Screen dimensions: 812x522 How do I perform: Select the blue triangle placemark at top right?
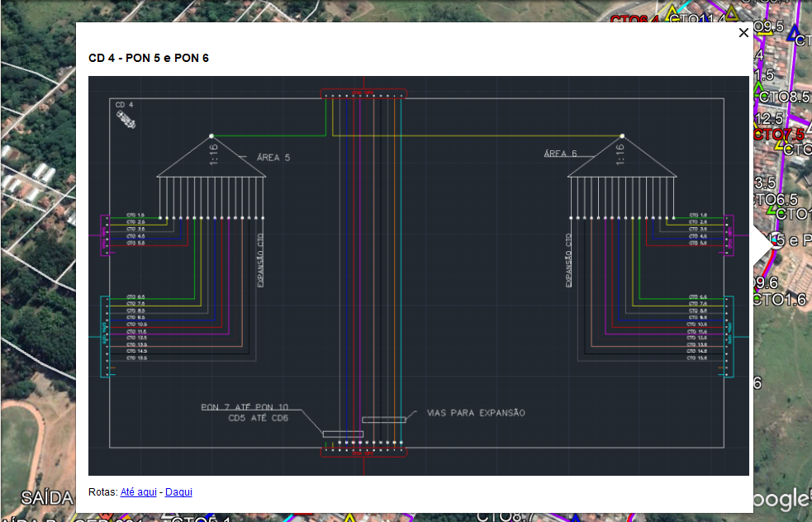tap(795, 34)
